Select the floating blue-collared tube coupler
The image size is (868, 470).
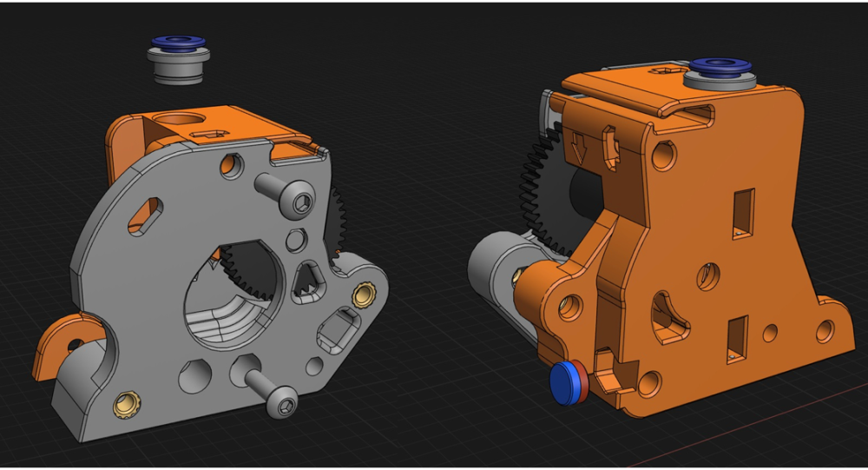click(178, 60)
